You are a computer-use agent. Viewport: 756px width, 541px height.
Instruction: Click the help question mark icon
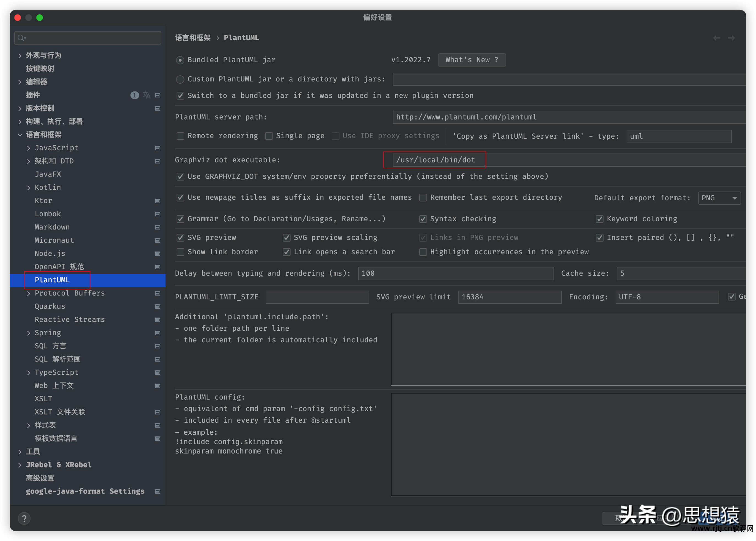coord(24,518)
